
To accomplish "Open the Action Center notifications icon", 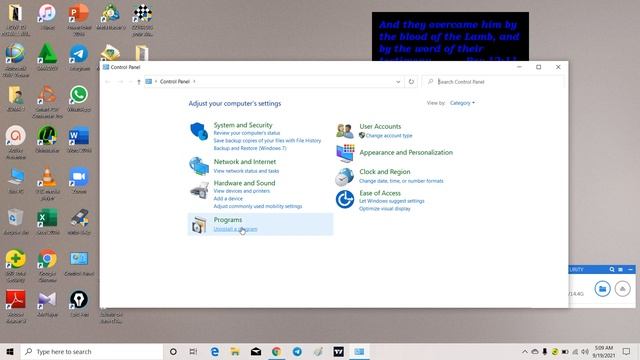I will point(627,351).
